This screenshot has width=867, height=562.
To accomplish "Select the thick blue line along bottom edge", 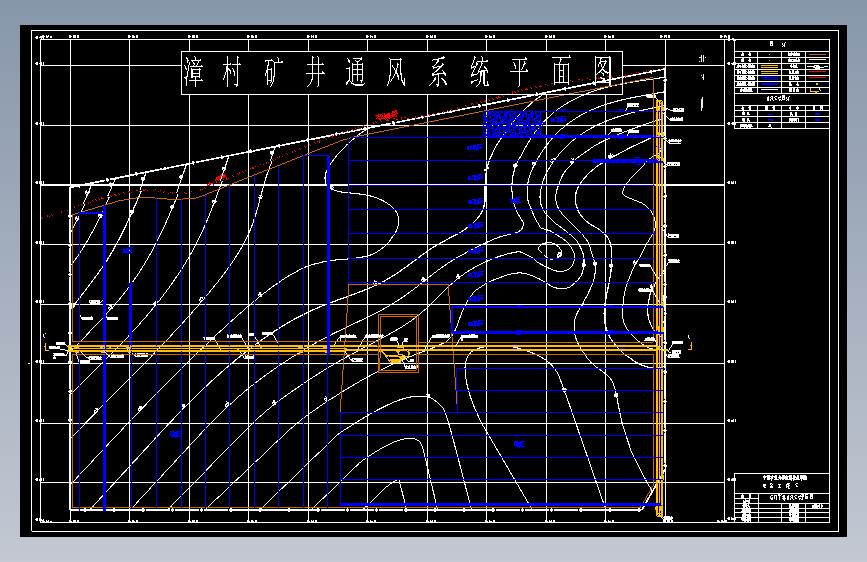I will pyautogui.click(x=500, y=504).
